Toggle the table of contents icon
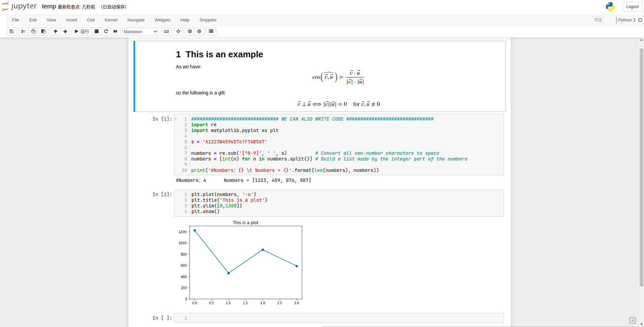The width and height of the screenshot is (644, 327). tap(211, 31)
